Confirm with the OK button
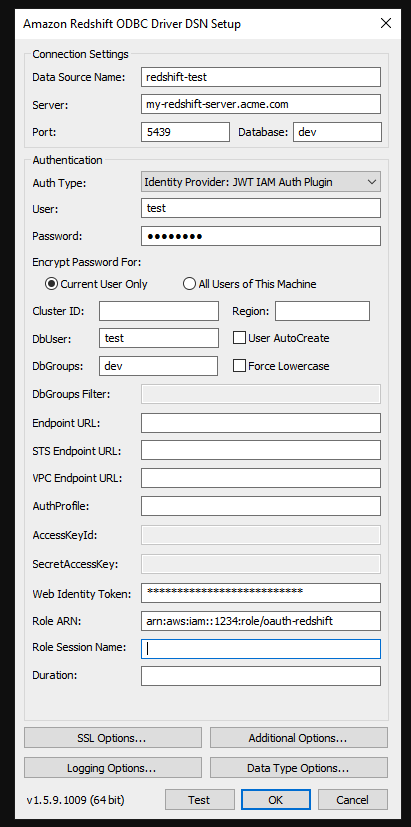This screenshot has height=827, width=411. (x=276, y=800)
